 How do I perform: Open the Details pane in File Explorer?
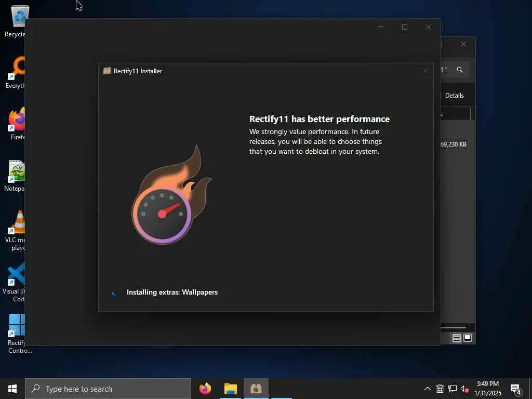tap(454, 96)
